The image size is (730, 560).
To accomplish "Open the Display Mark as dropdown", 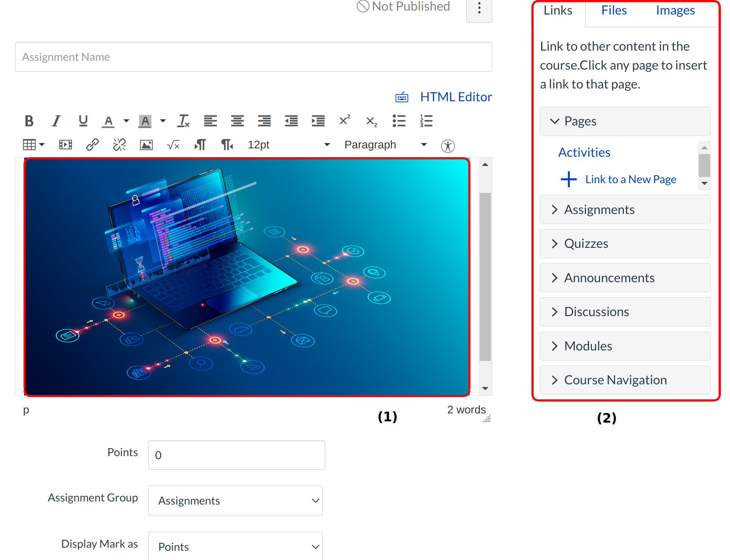I will point(236,546).
